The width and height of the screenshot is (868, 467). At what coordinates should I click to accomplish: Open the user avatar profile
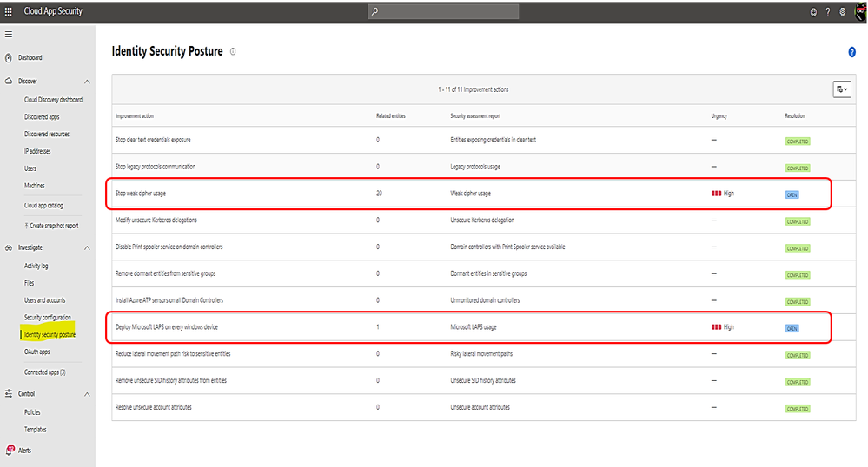point(861,11)
